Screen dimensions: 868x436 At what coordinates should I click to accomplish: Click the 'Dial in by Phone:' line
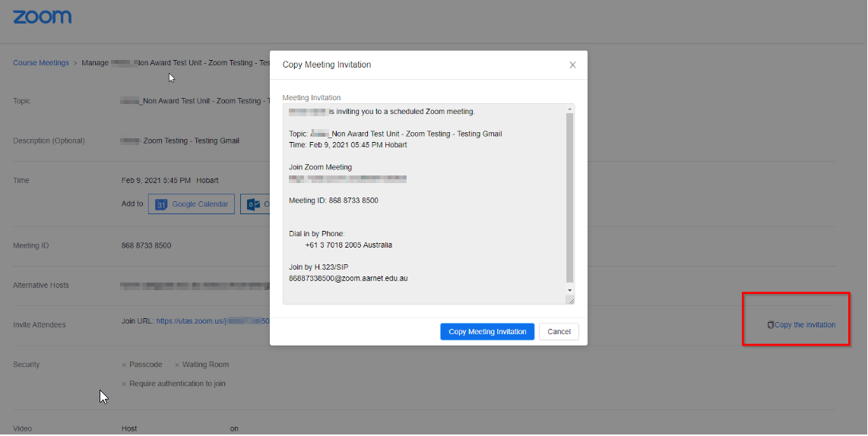coord(317,233)
